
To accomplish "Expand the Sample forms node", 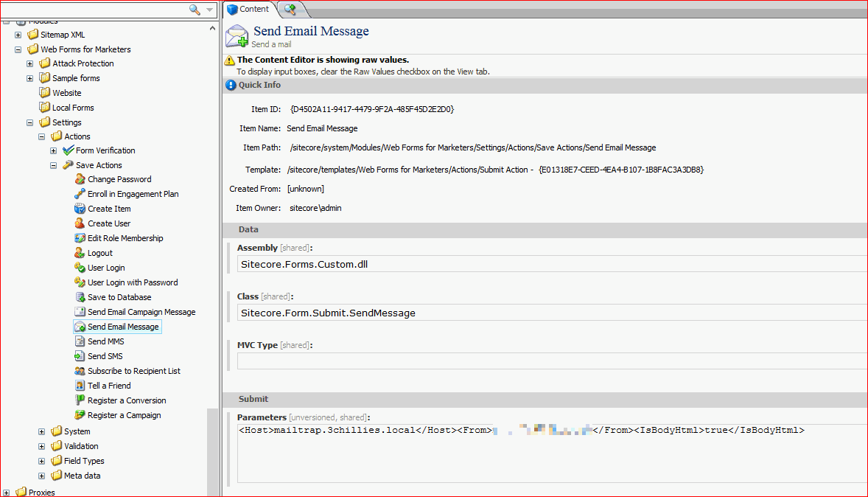I will coord(30,79).
